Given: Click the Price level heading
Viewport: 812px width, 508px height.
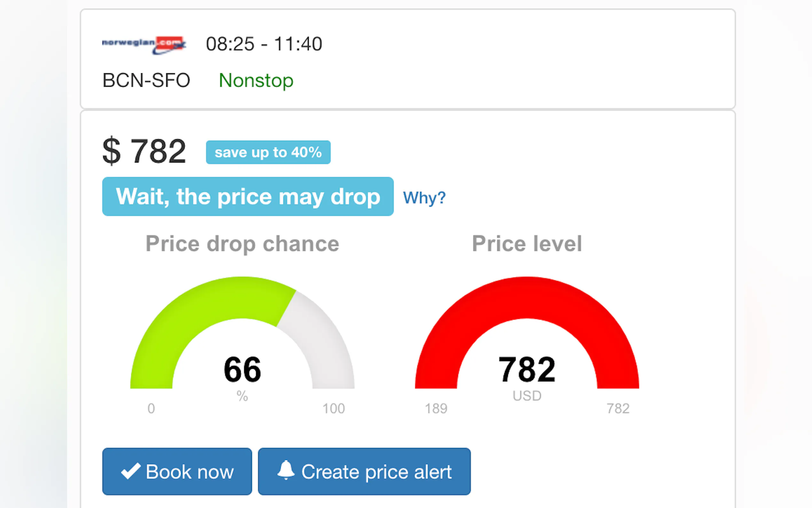Looking at the screenshot, I should tap(527, 243).
